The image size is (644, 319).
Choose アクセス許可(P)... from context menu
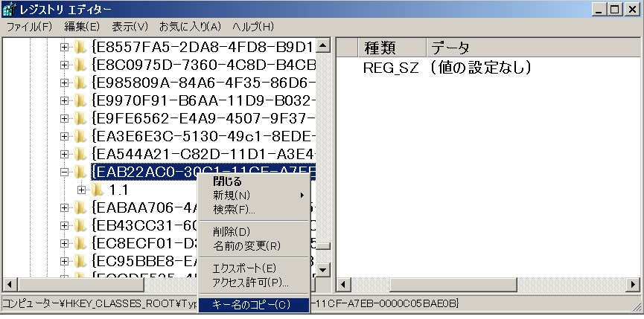tap(254, 283)
